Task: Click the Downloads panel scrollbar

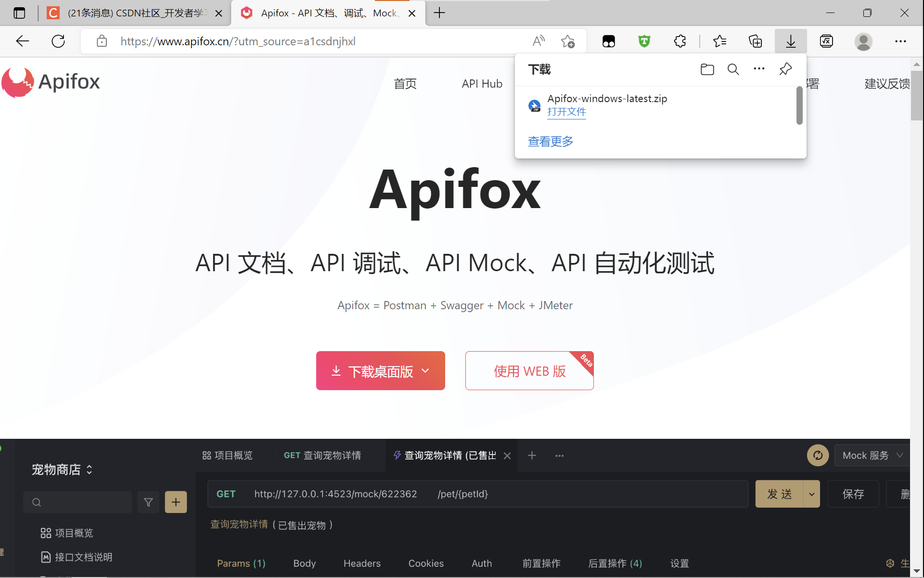Action: pyautogui.click(x=799, y=105)
